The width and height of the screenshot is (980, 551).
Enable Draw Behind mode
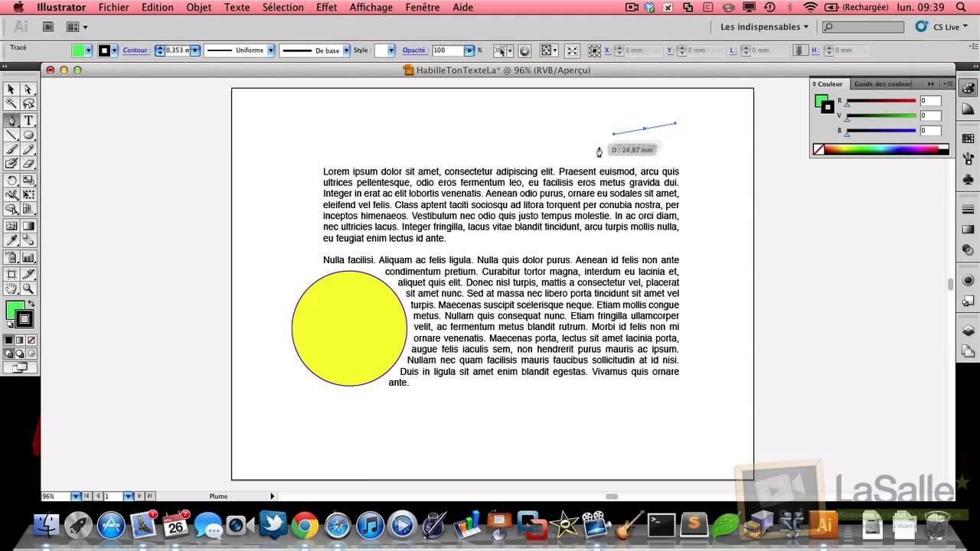point(20,354)
